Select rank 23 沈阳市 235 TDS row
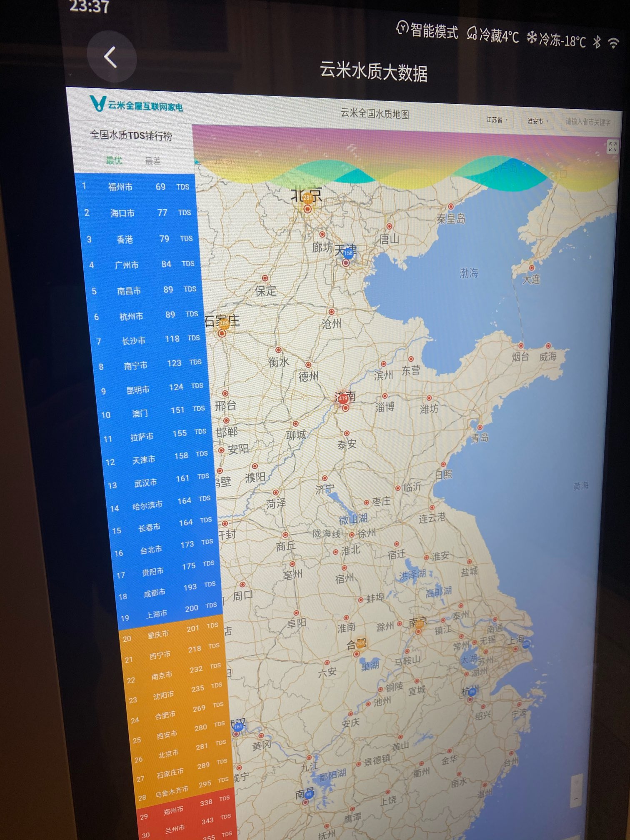Image resolution: width=630 pixels, height=840 pixels. [x=177, y=692]
